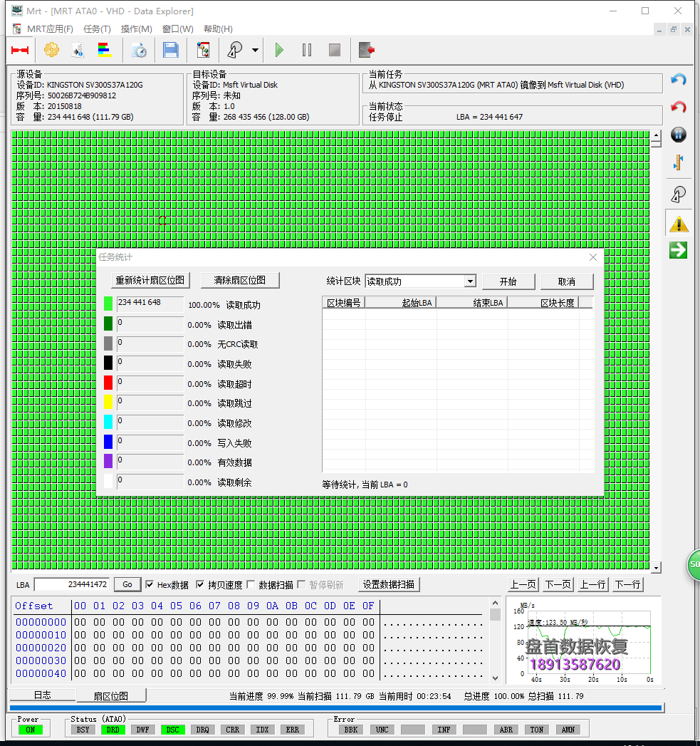Click the document script toolbar icon
This screenshot has width=700, height=746.
[78, 50]
